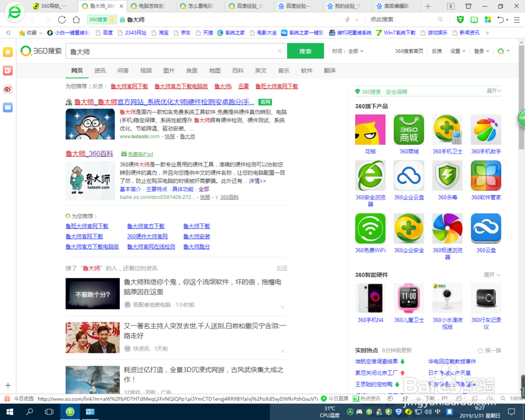Open the 淘宝 bookmark

(160, 33)
